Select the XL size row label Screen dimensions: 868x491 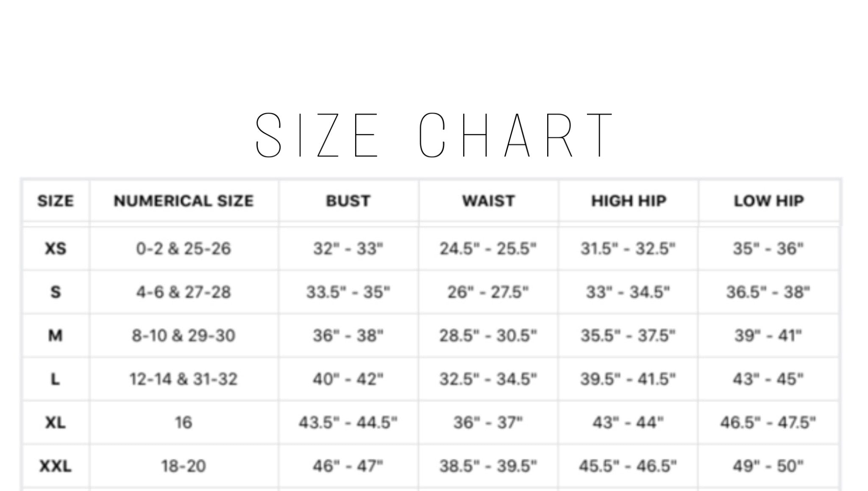tap(56, 423)
